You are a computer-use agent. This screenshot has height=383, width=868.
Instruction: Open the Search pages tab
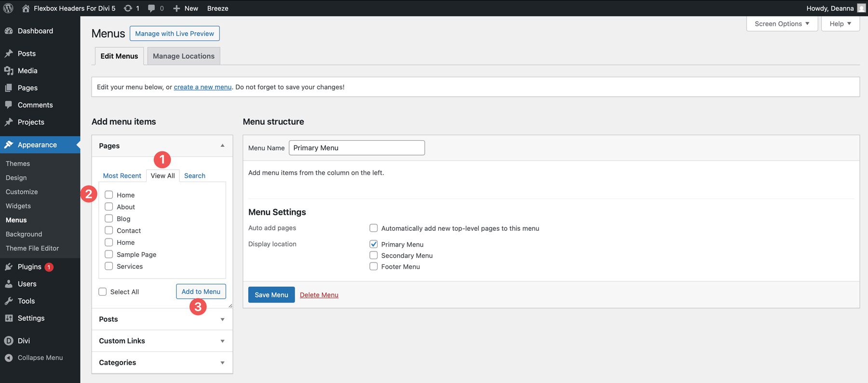195,176
